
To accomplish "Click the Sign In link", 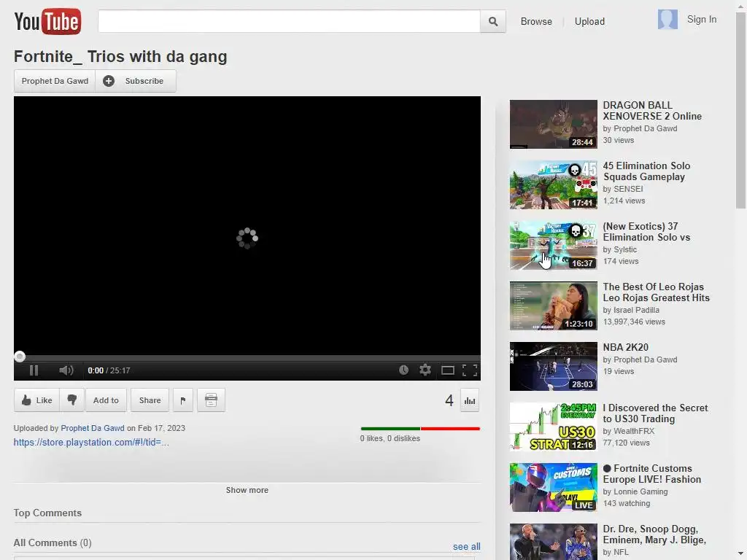I will click(701, 20).
